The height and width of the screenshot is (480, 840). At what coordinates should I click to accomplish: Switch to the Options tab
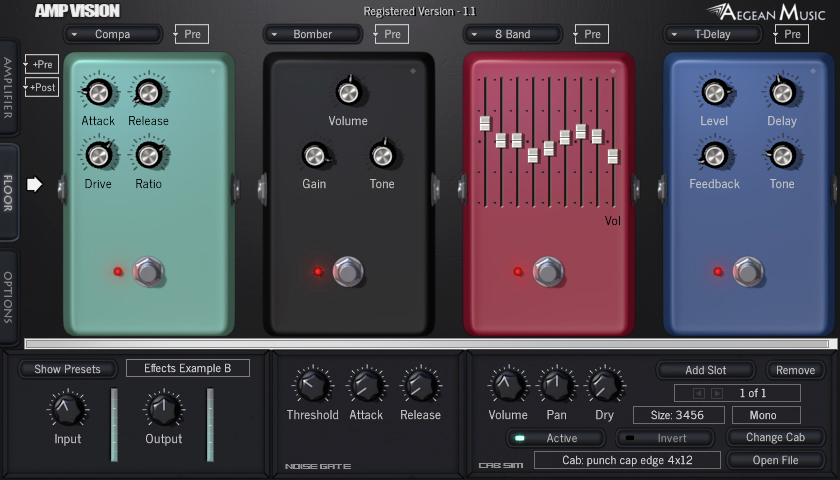pyautogui.click(x=8, y=297)
